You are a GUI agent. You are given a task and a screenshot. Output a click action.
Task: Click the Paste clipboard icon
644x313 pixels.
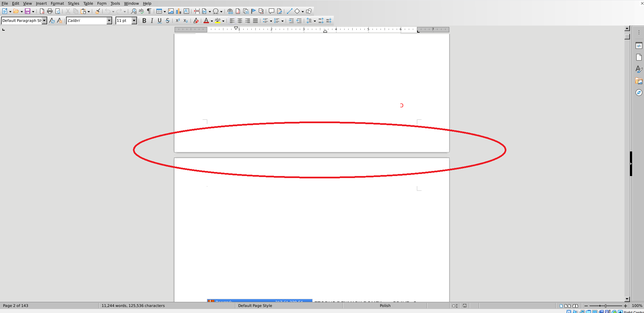pos(83,11)
